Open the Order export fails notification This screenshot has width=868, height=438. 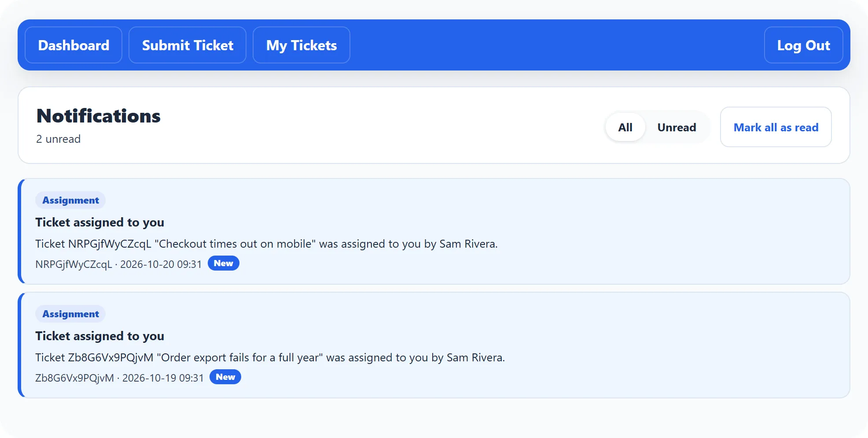coord(434,345)
